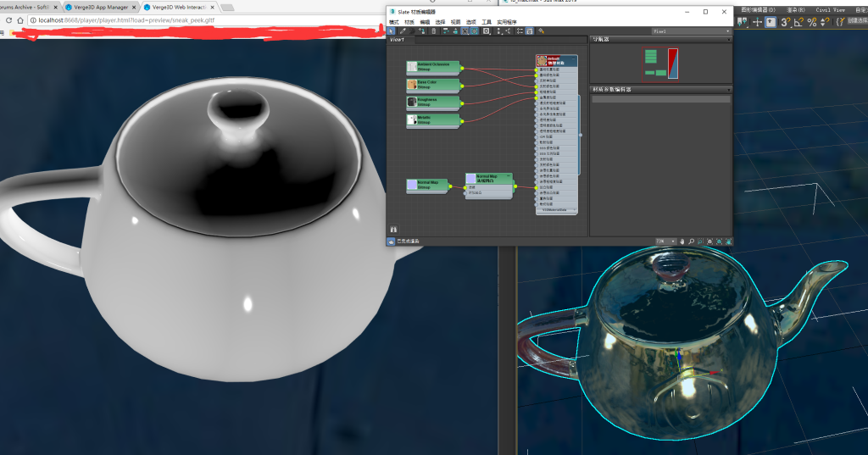Click the browser address bar URL
The height and width of the screenshot is (455, 868).
[126, 20]
